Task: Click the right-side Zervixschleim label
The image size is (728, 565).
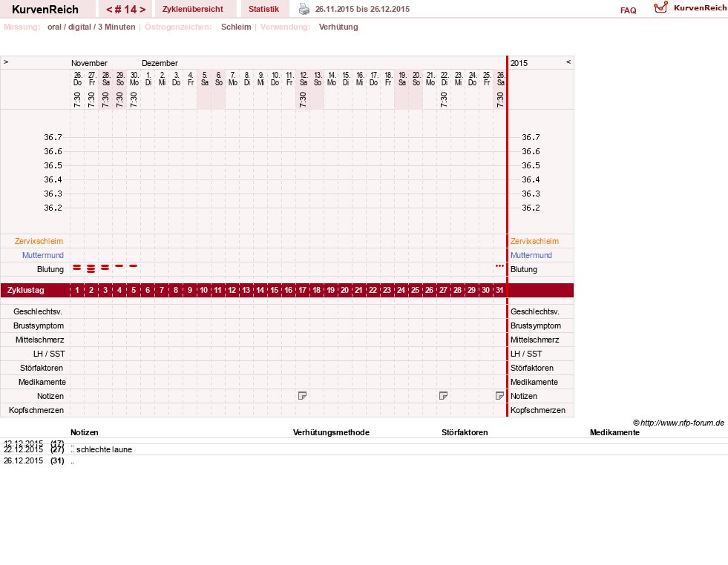Action: 534,241
